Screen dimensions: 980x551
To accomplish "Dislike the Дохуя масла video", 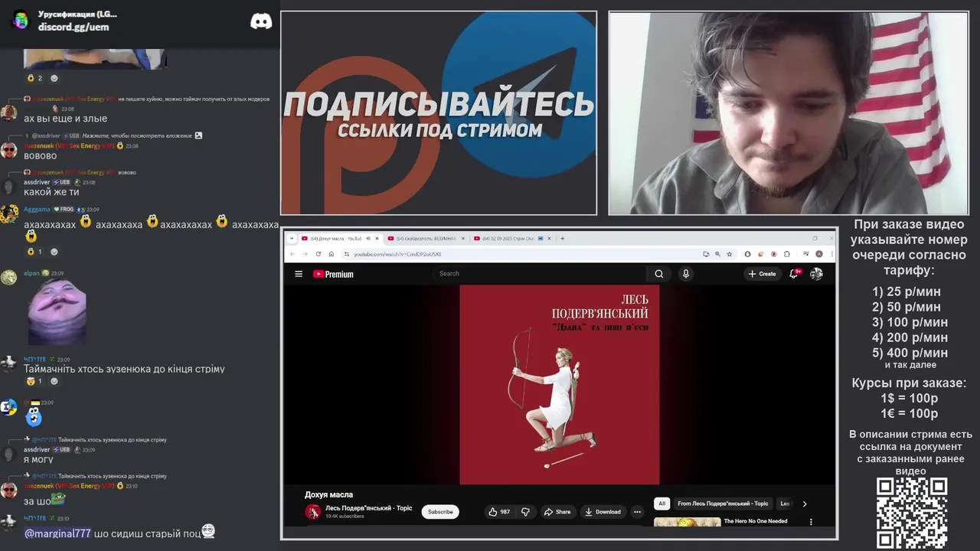I will pyautogui.click(x=525, y=512).
